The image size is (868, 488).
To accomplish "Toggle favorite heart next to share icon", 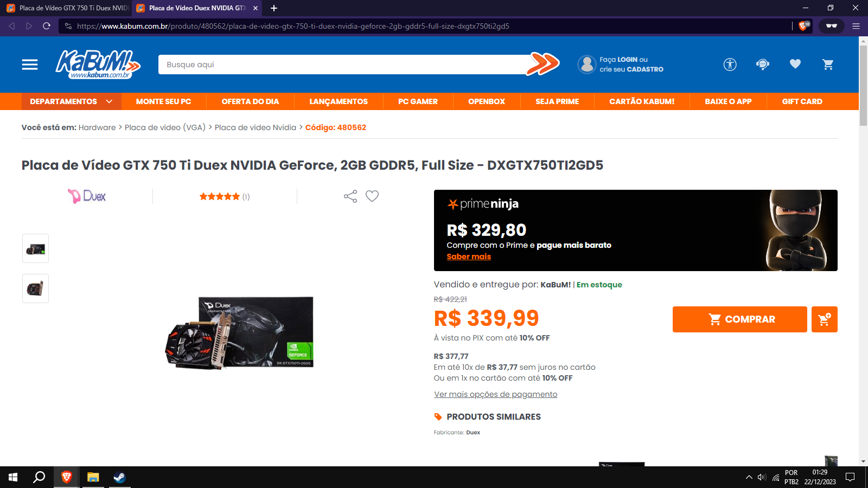I will coord(372,196).
